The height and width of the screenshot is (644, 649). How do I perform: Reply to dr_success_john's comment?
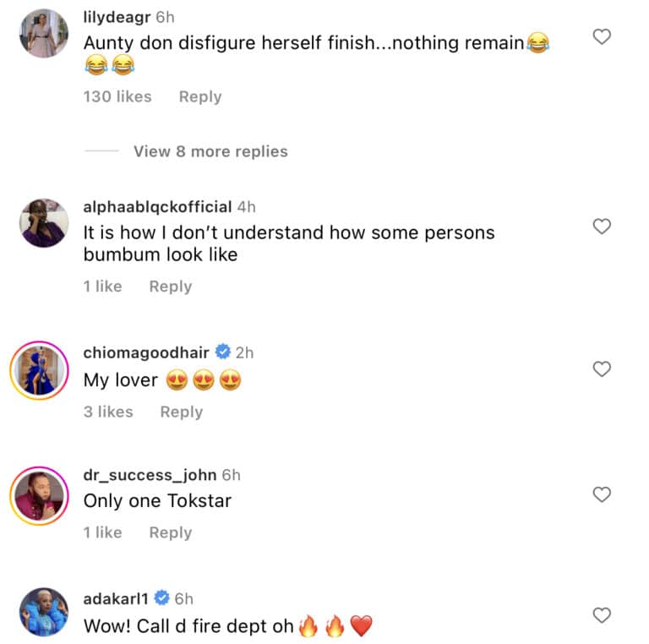pyautogui.click(x=171, y=532)
